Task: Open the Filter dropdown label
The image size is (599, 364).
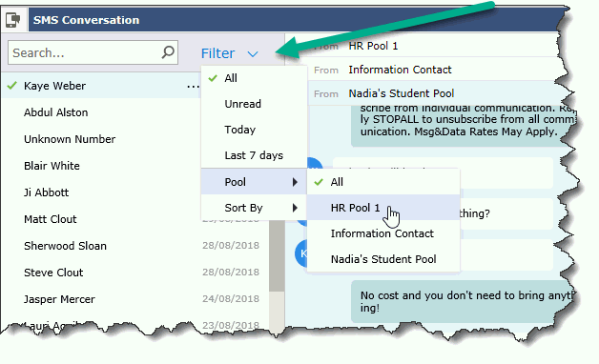Action: [x=217, y=53]
